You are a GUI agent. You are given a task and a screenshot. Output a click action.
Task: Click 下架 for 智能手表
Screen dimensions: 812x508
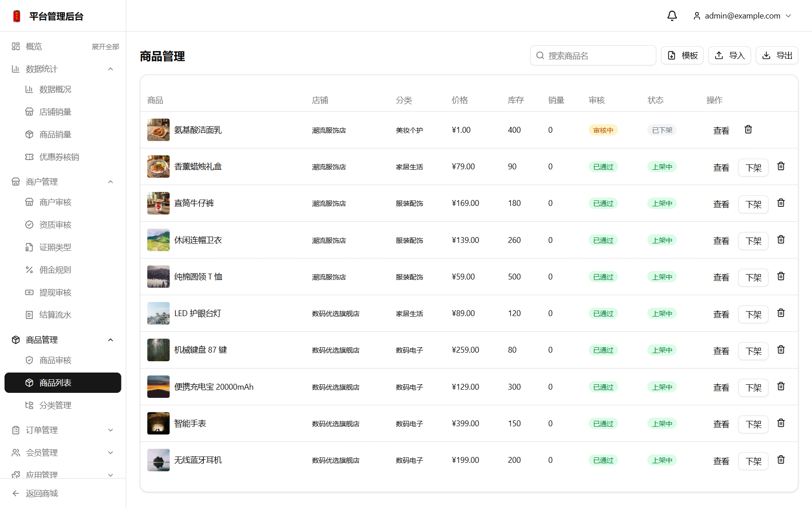tap(753, 424)
